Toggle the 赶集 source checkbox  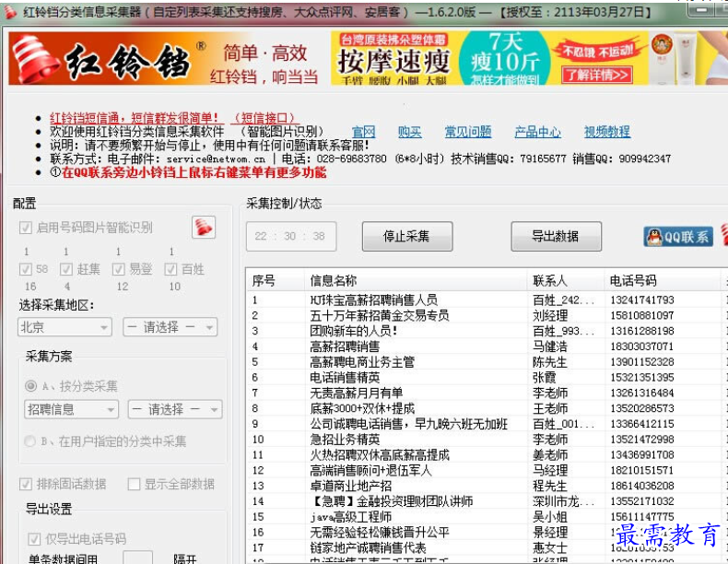tap(66, 269)
